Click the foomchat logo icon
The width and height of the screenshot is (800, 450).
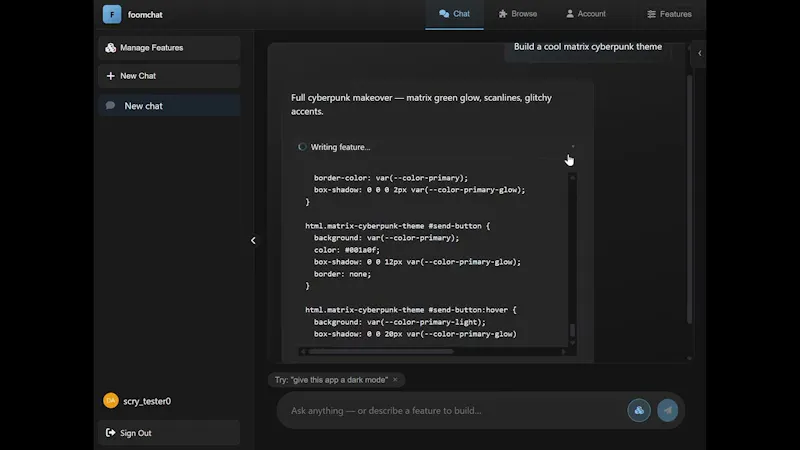(x=112, y=14)
